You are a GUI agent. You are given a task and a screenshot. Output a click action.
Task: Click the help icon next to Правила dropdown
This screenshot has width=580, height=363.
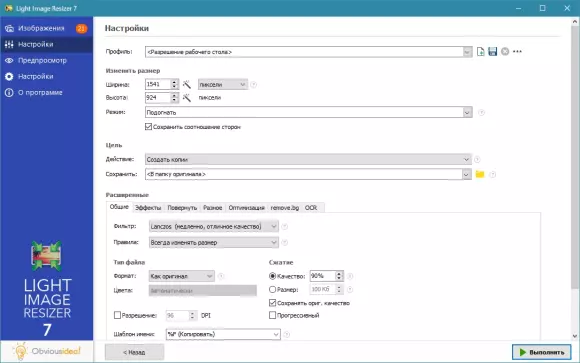(x=284, y=243)
